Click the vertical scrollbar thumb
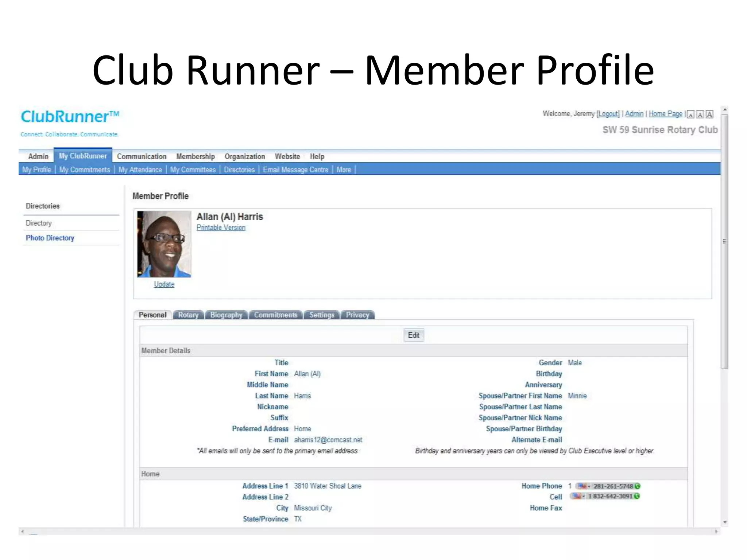Viewport: 747px width, 560px height. (x=724, y=242)
